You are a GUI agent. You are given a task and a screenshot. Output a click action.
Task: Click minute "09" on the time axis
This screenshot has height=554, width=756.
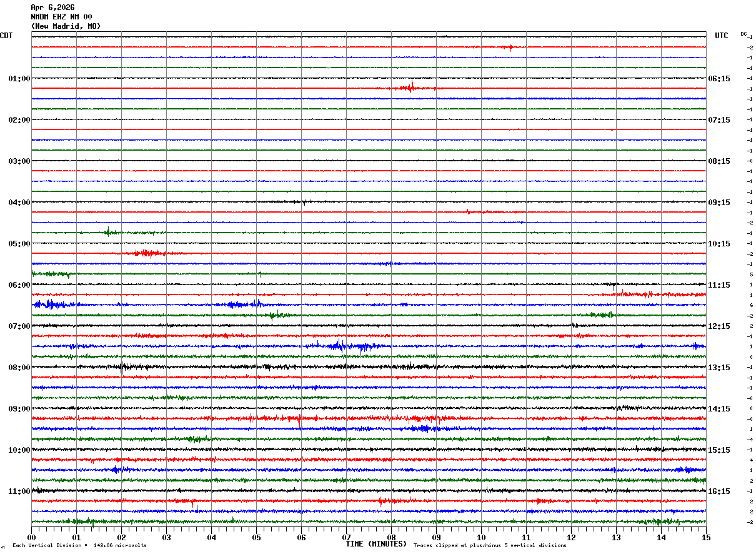pyautogui.click(x=436, y=537)
